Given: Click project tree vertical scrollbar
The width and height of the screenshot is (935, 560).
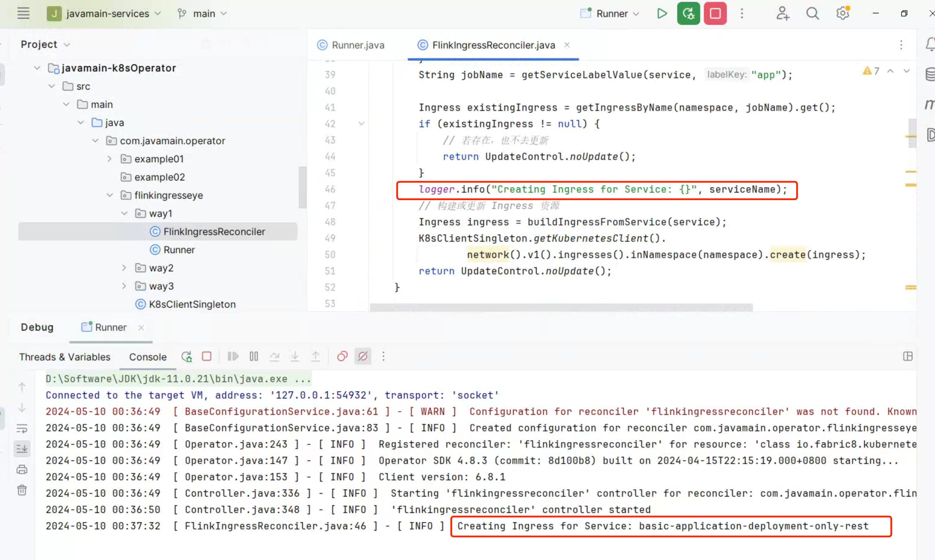Looking at the screenshot, I should tap(302, 187).
